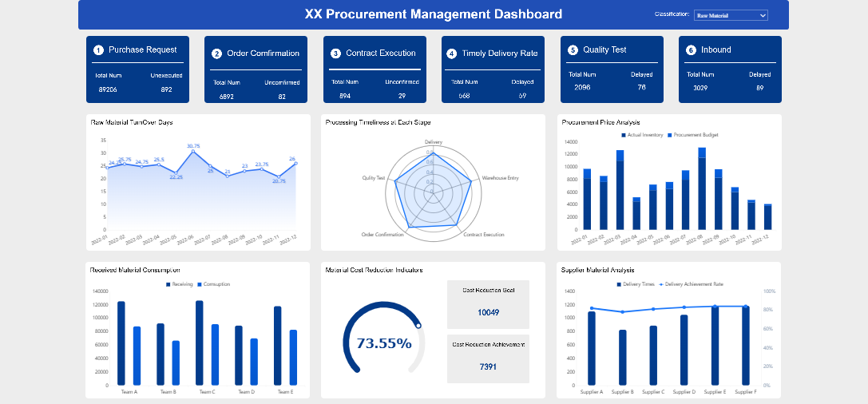Select the Timely Delivery Rate card title
868x404 pixels.
[500, 53]
